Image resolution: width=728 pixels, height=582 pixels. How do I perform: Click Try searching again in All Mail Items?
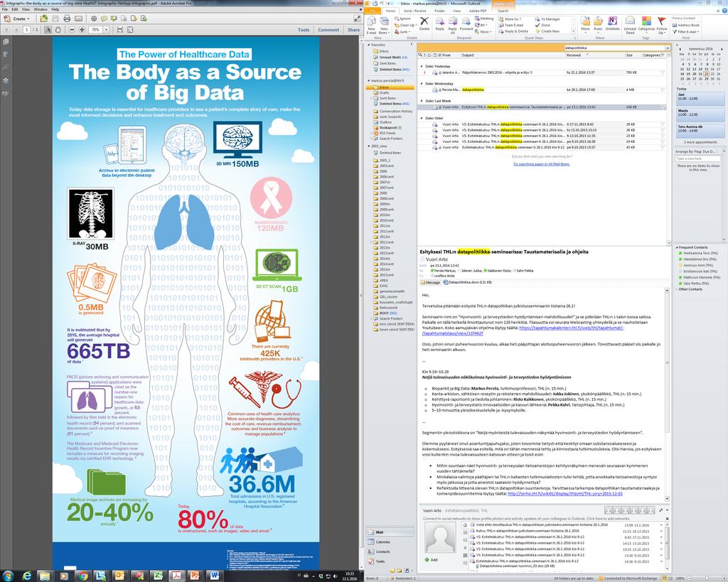541,164
